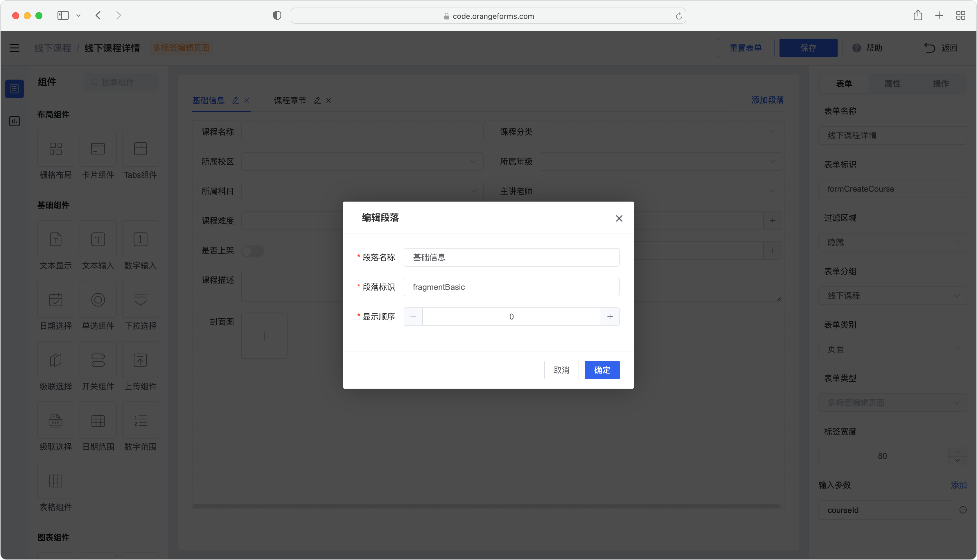Click the 标签宽度 increase arrow

(x=957, y=452)
